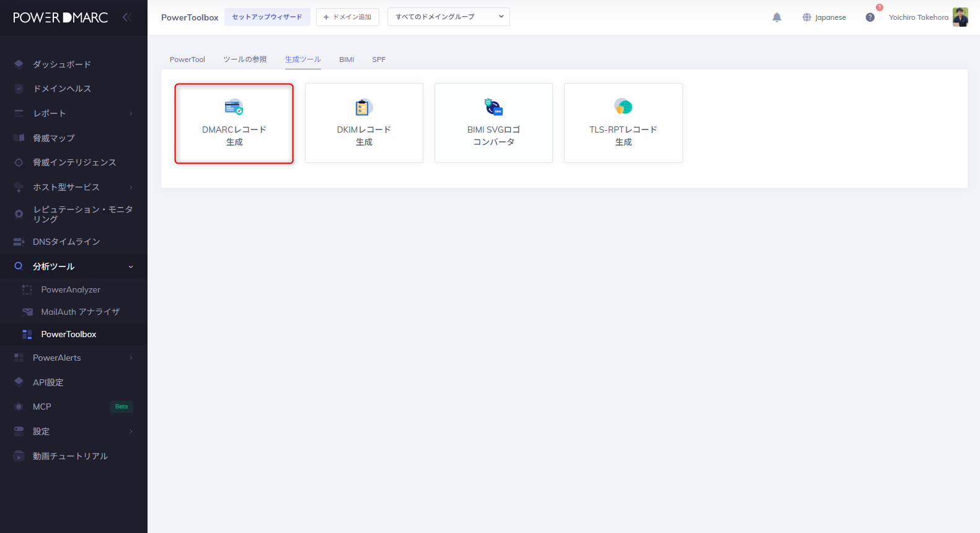Click the video tutorial icon
The width and height of the screenshot is (980, 533).
click(x=19, y=456)
